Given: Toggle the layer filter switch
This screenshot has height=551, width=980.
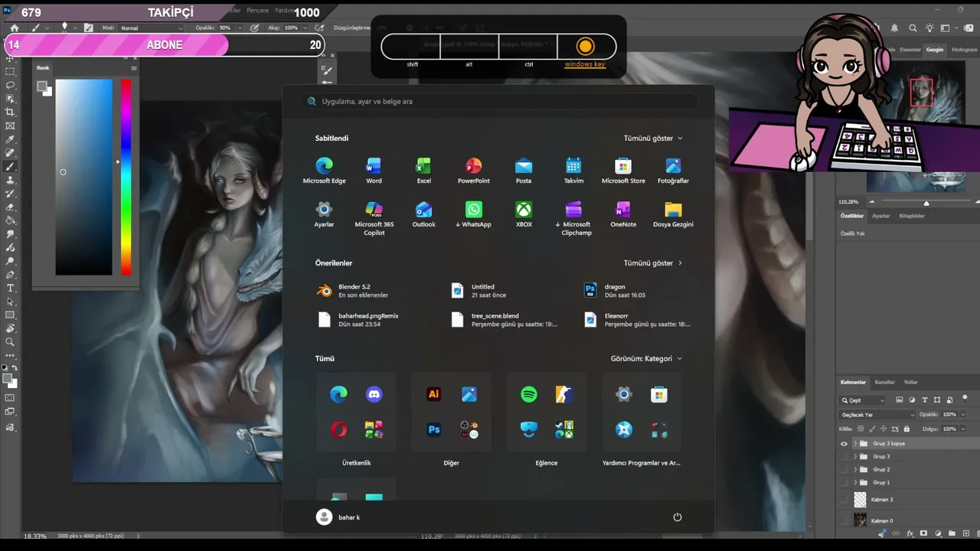Looking at the screenshot, I should click(x=965, y=399).
